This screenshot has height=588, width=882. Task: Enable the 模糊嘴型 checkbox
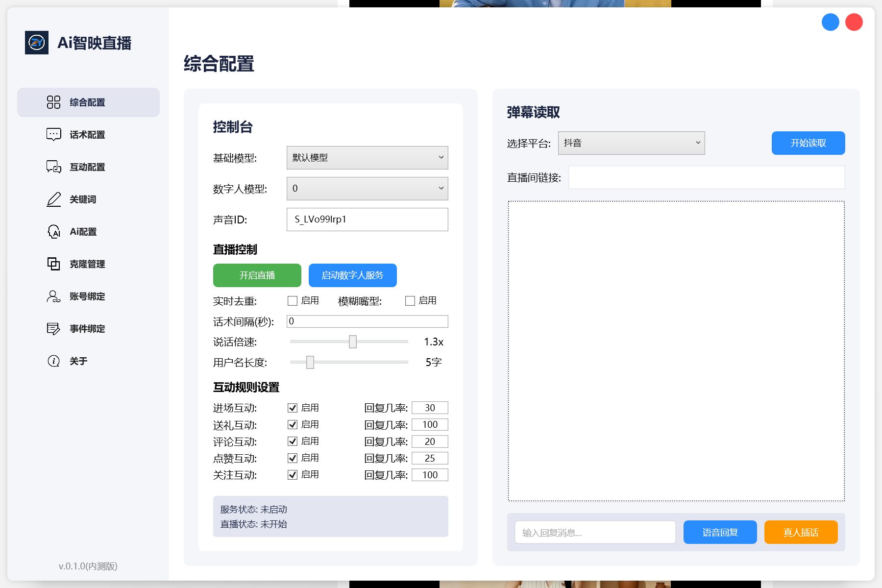click(410, 301)
